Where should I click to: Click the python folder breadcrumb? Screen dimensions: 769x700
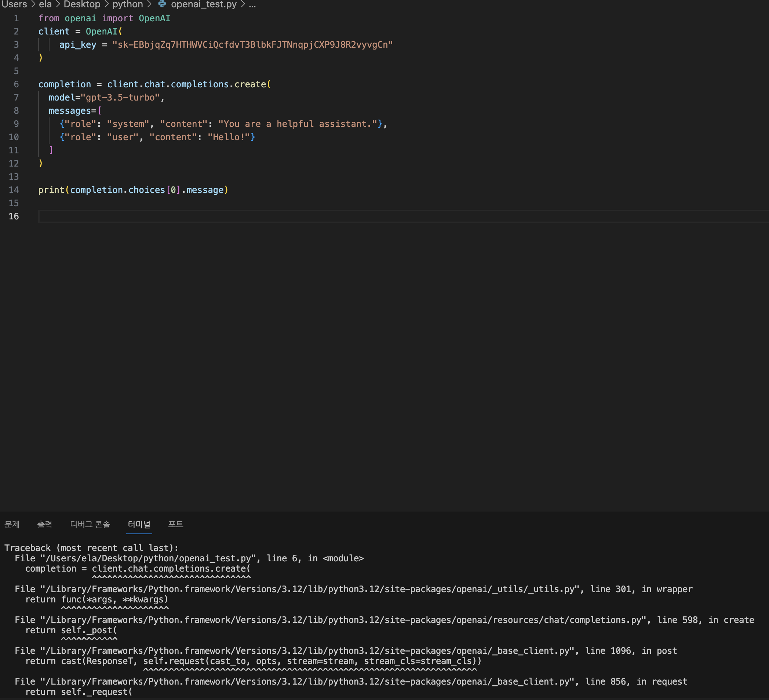[x=127, y=4]
